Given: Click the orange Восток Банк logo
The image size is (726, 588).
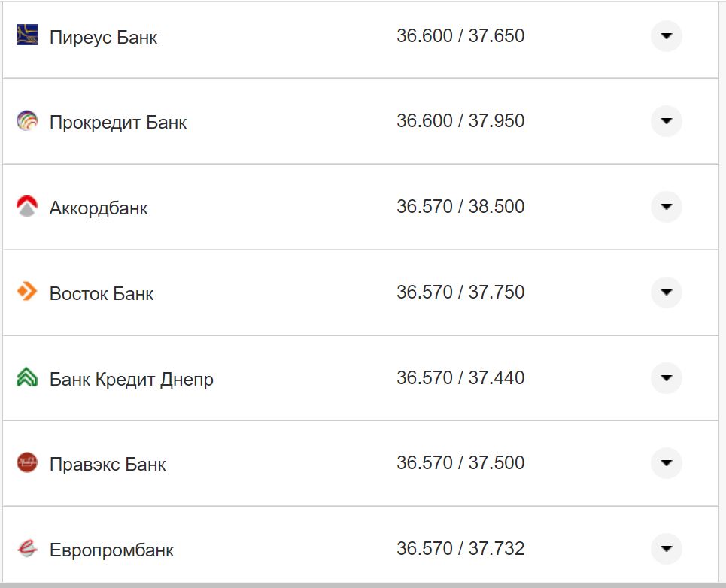Looking at the screenshot, I should click(x=26, y=292).
